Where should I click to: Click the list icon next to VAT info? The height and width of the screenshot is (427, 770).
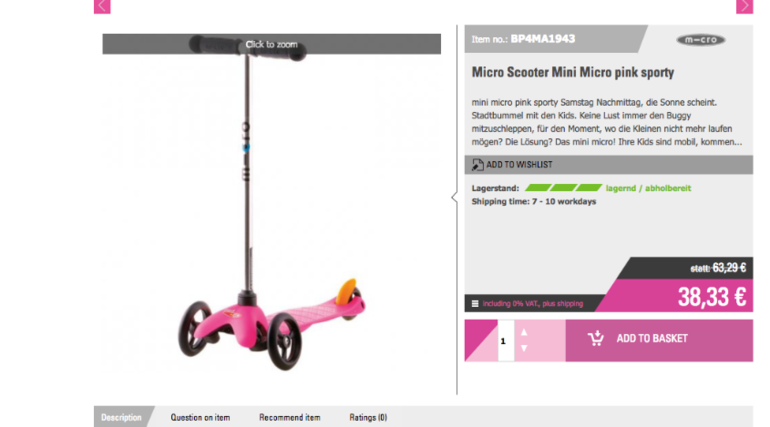(475, 304)
